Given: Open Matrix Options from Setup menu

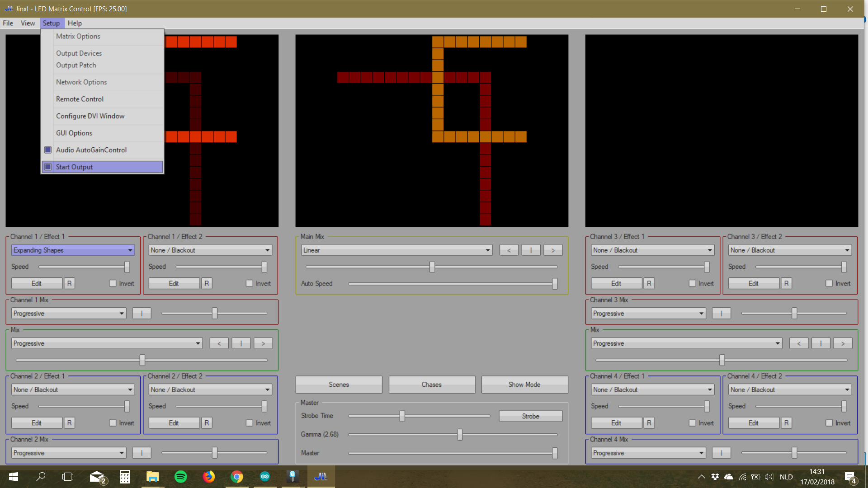Looking at the screenshot, I should tap(77, 36).
